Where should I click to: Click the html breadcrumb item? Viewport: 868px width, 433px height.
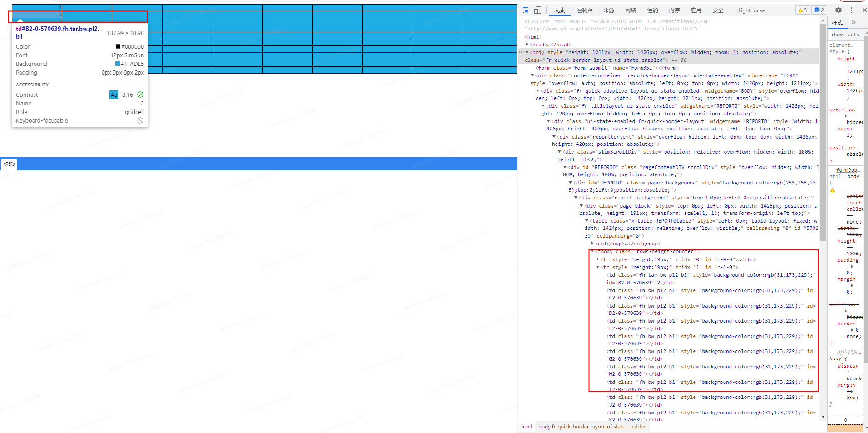pos(527,427)
